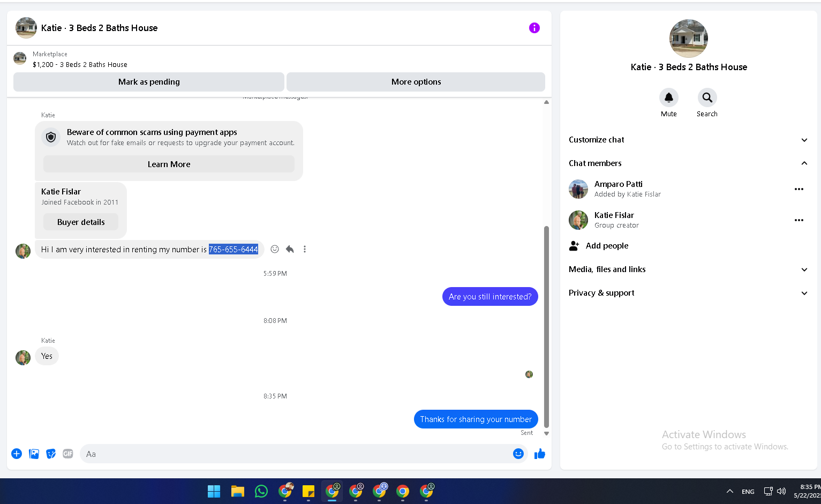Open the Marketplace listing thumbnail

pos(20,58)
